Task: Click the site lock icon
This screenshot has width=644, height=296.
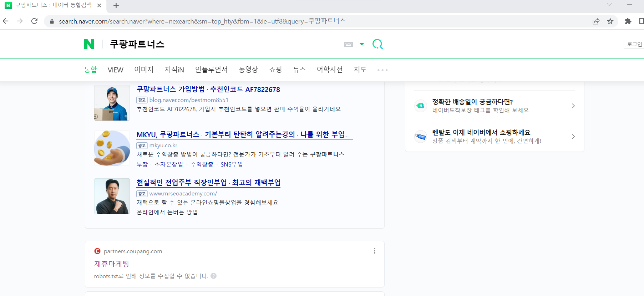Action: pos(52,21)
